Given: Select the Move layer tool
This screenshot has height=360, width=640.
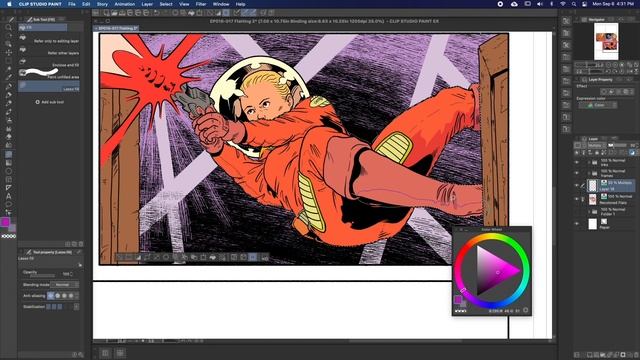Looking at the screenshot, I should point(8,53).
